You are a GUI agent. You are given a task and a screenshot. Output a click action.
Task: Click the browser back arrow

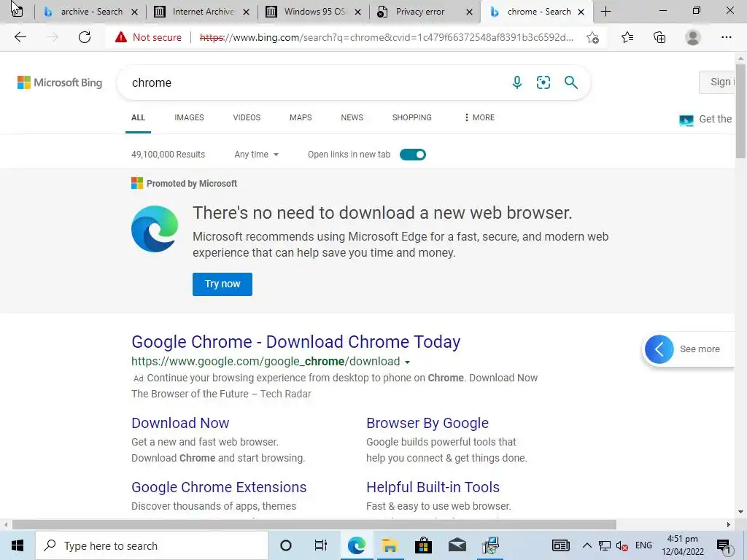(x=20, y=37)
